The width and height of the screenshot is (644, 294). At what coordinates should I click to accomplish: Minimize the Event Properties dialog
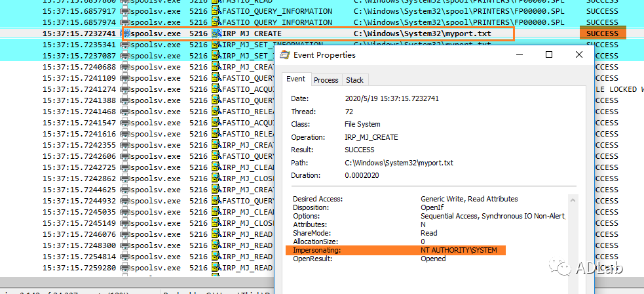point(518,55)
